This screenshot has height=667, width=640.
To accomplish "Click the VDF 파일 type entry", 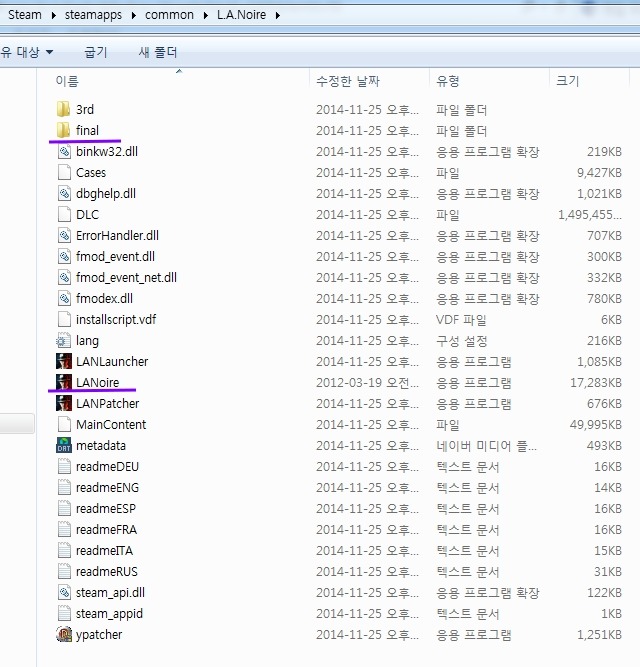I will [x=461, y=319].
